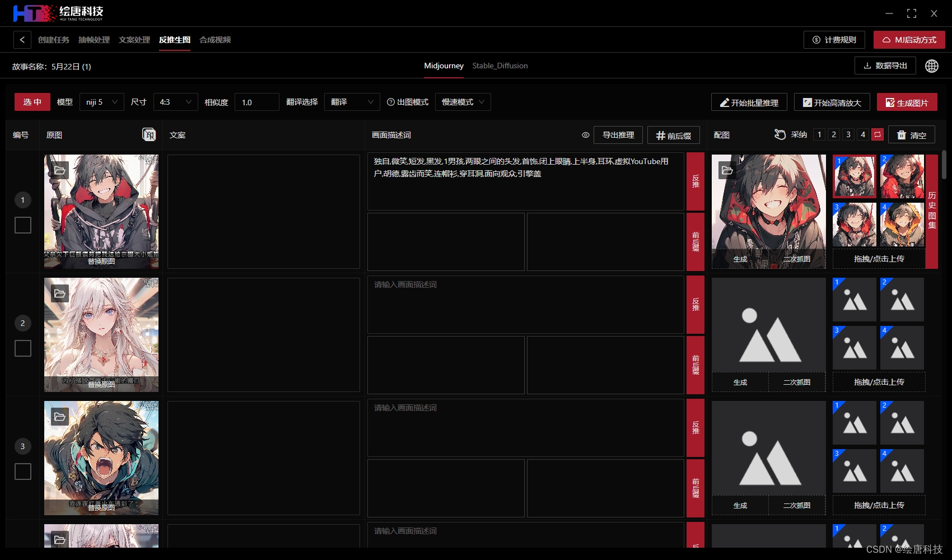952x560 pixels.
Task: Click the 前后缀 header button
Action: [674, 135]
